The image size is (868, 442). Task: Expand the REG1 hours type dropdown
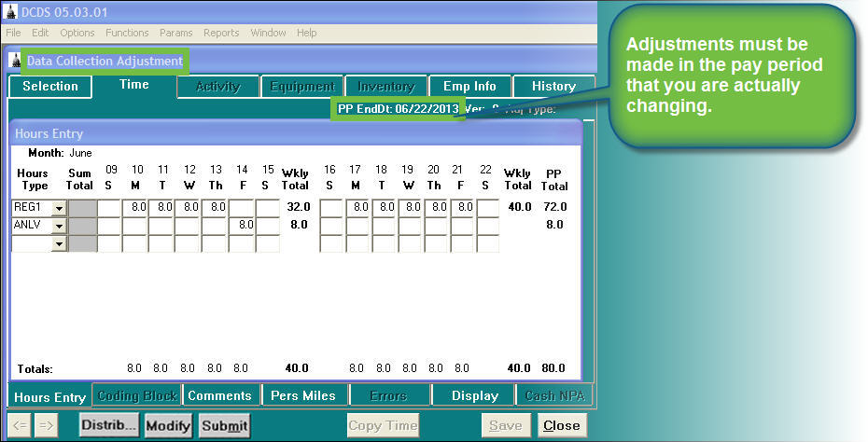coord(59,208)
